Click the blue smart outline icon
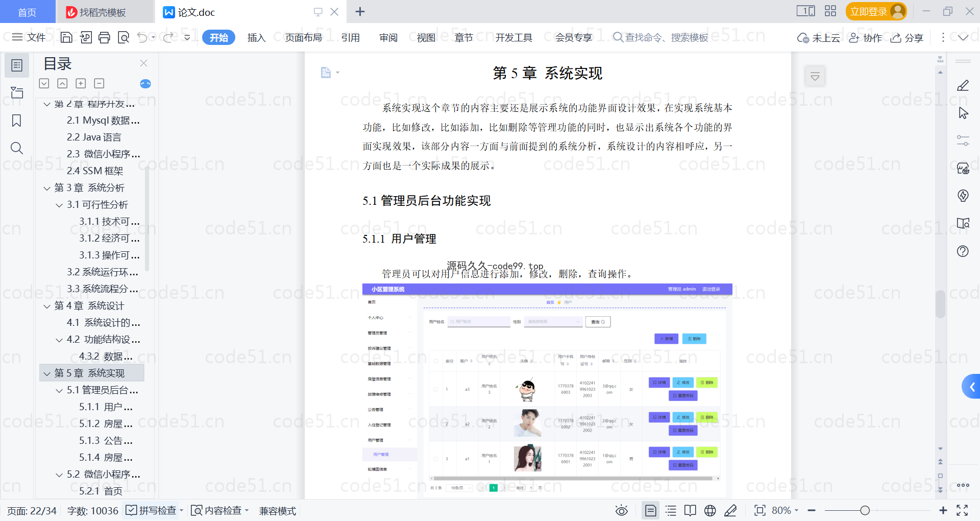The image size is (980, 521). 145,84
